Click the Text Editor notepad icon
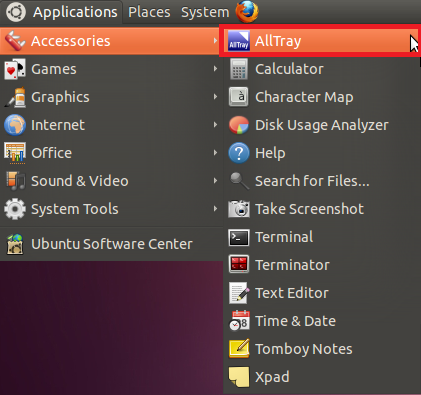421x395 pixels. (x=239, y=293)
